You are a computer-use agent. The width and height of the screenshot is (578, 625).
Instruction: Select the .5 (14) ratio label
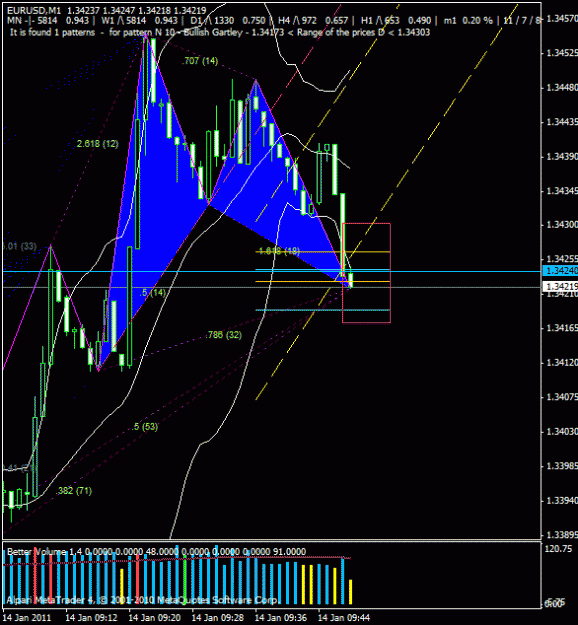click(153, 293)
